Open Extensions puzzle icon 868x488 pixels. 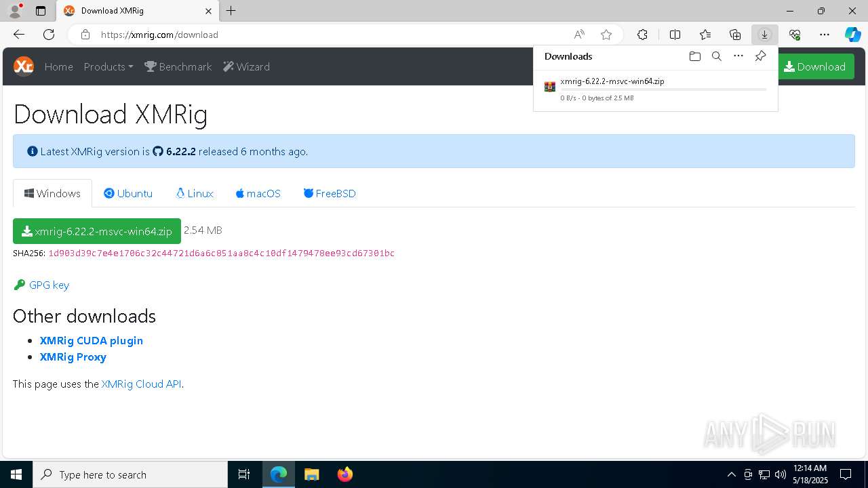tap(642, 35)
